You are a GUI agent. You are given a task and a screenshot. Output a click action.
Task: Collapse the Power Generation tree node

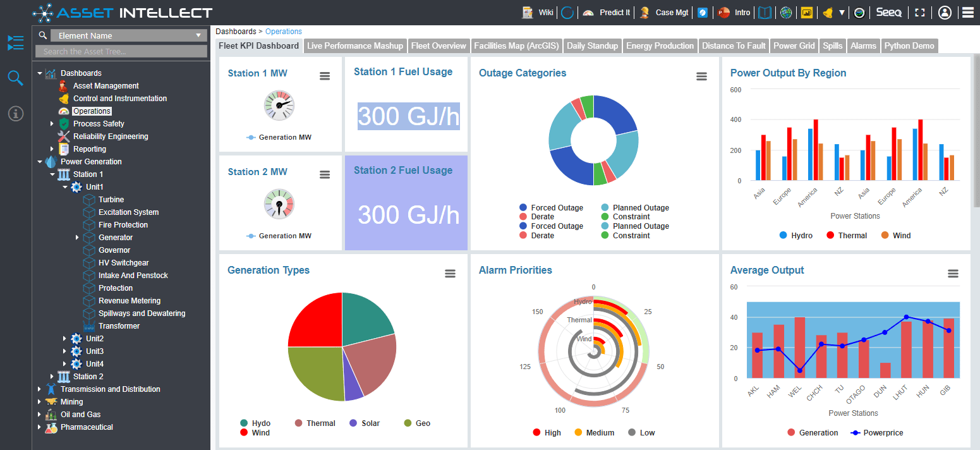39,161
